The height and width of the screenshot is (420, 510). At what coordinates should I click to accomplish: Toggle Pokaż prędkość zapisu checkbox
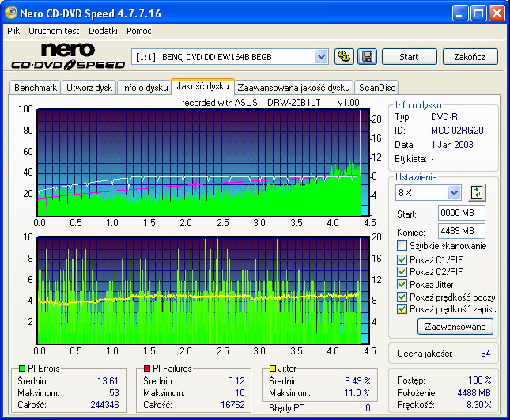pyautogui.click(x=402, y=309)
